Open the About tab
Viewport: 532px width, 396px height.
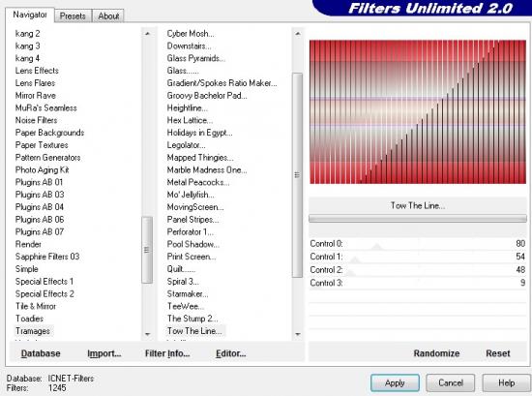click(x=108, y=15)
